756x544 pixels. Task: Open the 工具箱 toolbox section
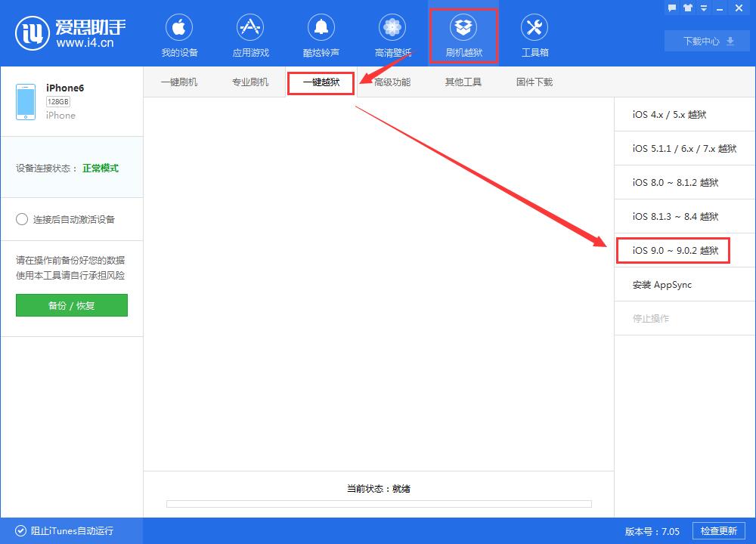click(x=534, y=34)
